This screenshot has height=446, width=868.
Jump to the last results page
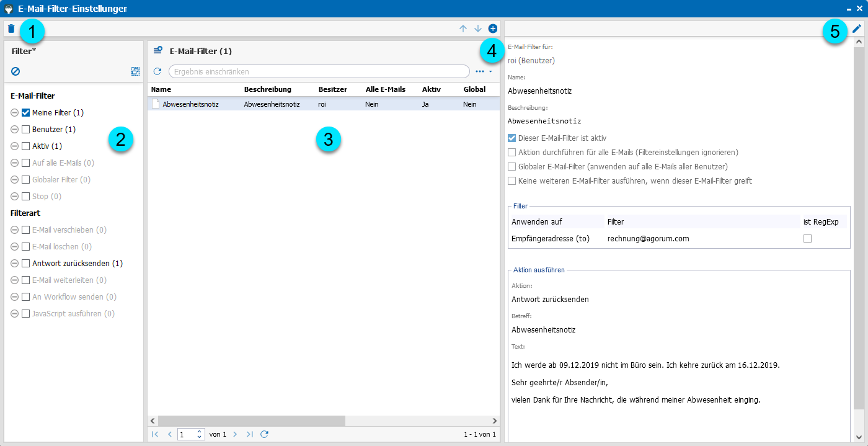pyautogui.click(x=250, y=434)
